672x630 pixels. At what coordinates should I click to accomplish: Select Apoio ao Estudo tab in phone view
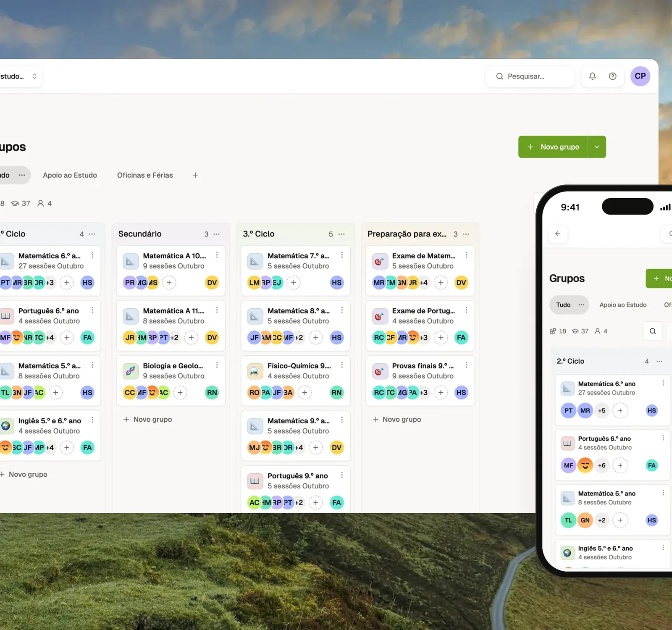coord(623,305)
